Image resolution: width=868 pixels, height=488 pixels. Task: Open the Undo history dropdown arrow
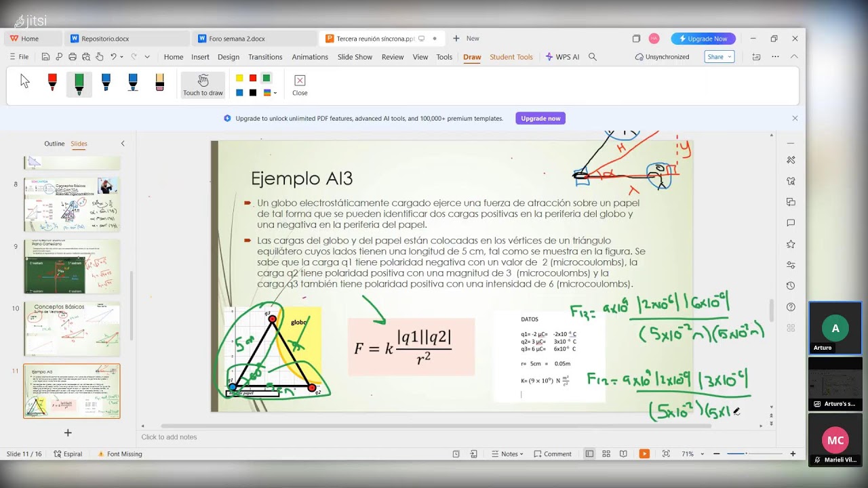[122, 57]
